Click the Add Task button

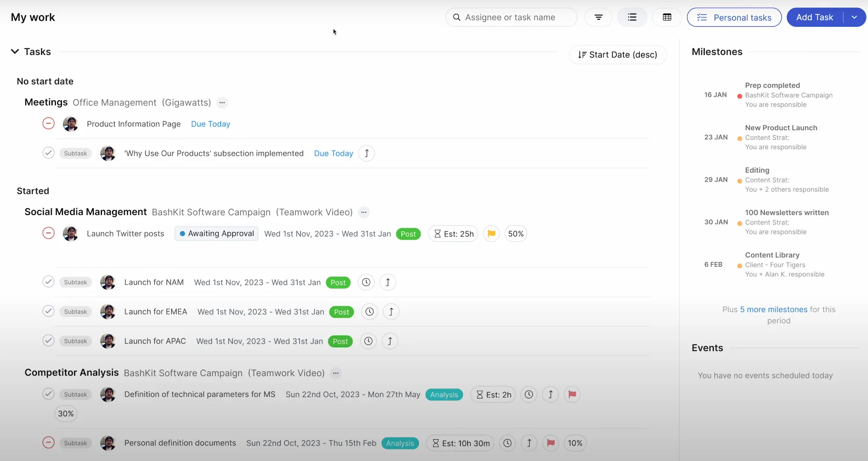tap(815, 17)
